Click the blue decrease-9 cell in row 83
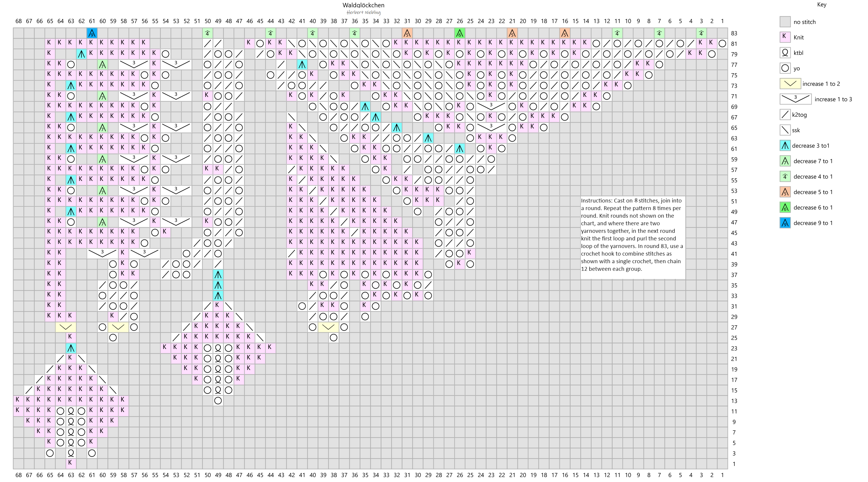Viewport: 868px width, 482px height. coord(92,33)
